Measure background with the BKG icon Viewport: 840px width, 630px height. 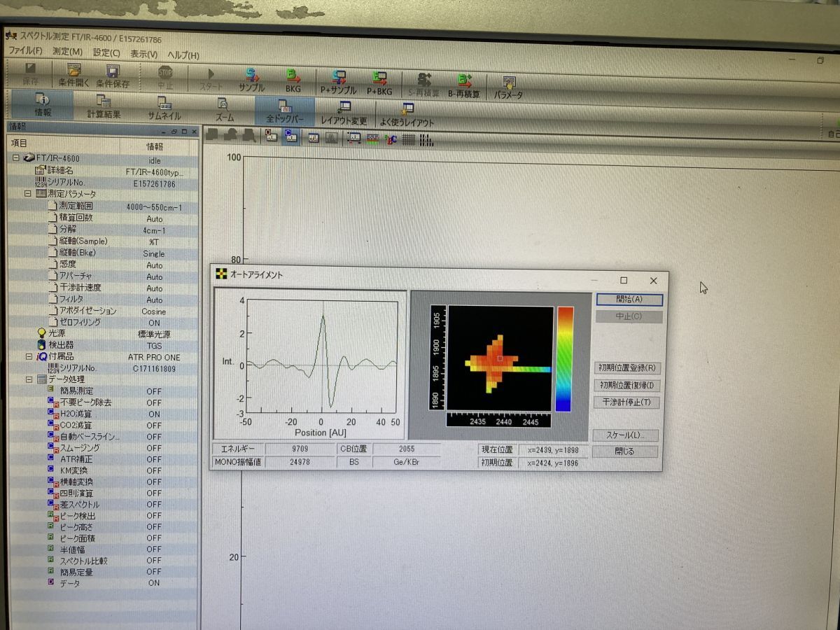tap(292, 80)
